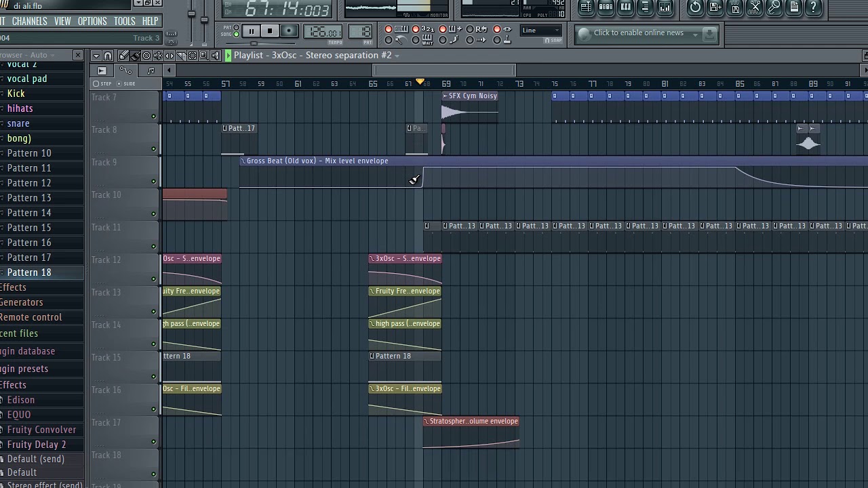This screenshot has height=488, width=868.
Task: Open the Mixer shortcut icon
Action: point(665,7)
